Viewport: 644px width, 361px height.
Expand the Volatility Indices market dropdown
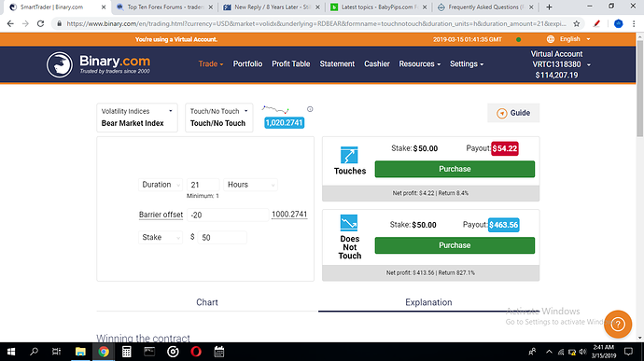pyautogui.click(x=137, y=118)
